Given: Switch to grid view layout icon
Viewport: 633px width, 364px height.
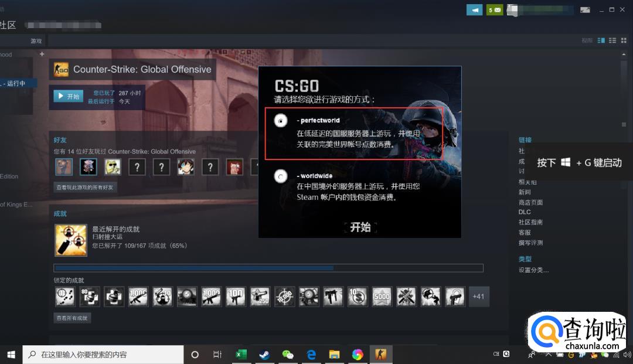Looking at the screenshot, I should click(624, 40).
